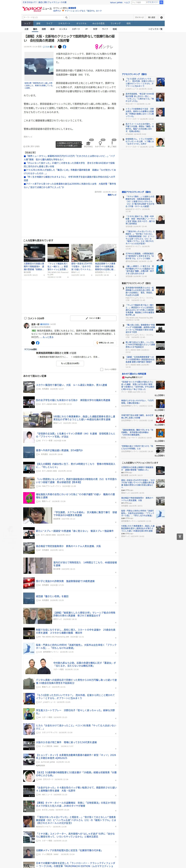Dismiss the 元警察官の行政書士 recommended card

tap(44, 275)
